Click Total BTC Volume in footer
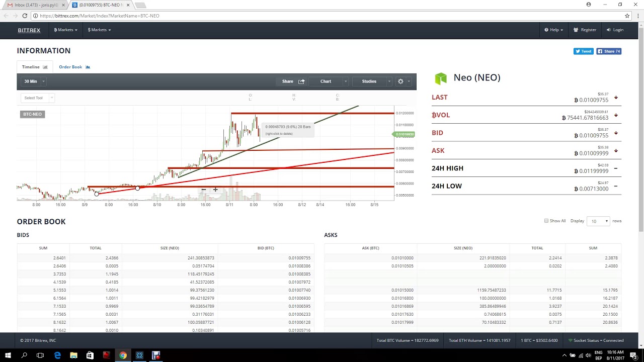The height and width of the screenshot is (362, 644). pos(408,340)
